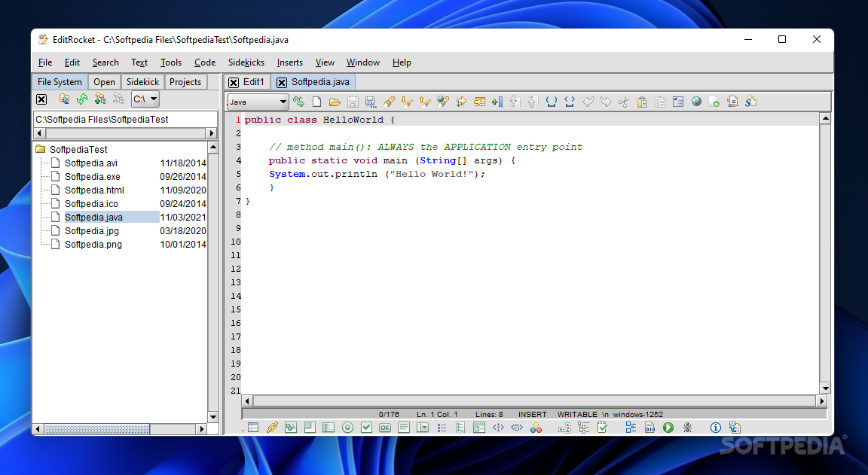Viewport: 868px width, 475px height.
Task: Open the Sidekicks menu
Action: click(x=246, y=62)
